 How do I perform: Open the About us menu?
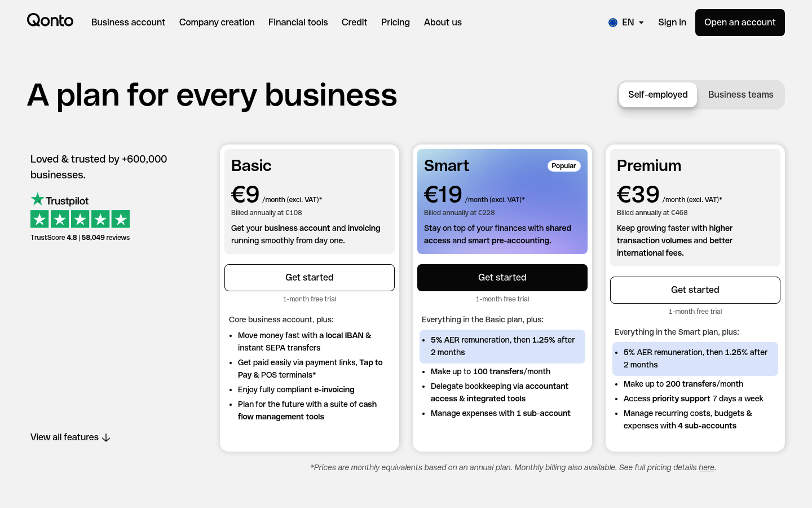(443, 22)
